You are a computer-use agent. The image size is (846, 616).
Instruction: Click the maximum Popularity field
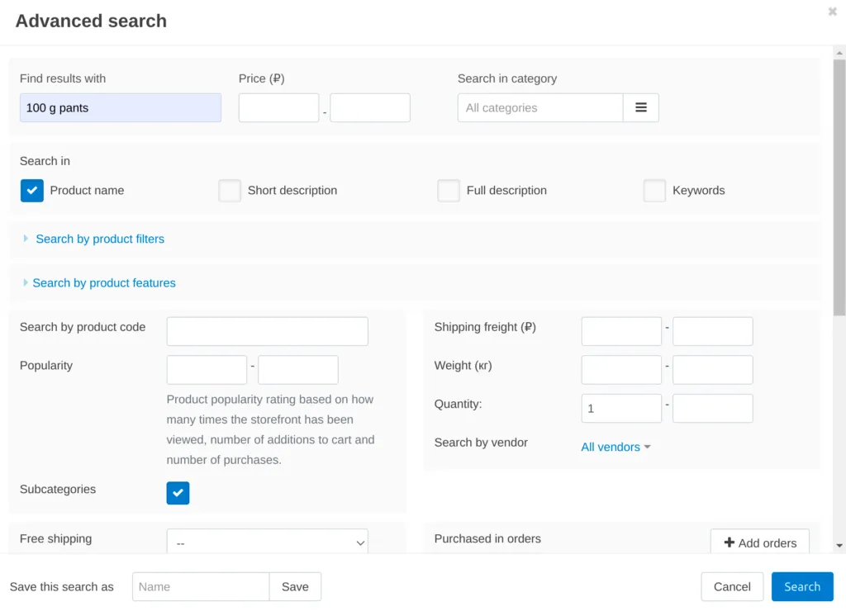(x=298, y=369)
